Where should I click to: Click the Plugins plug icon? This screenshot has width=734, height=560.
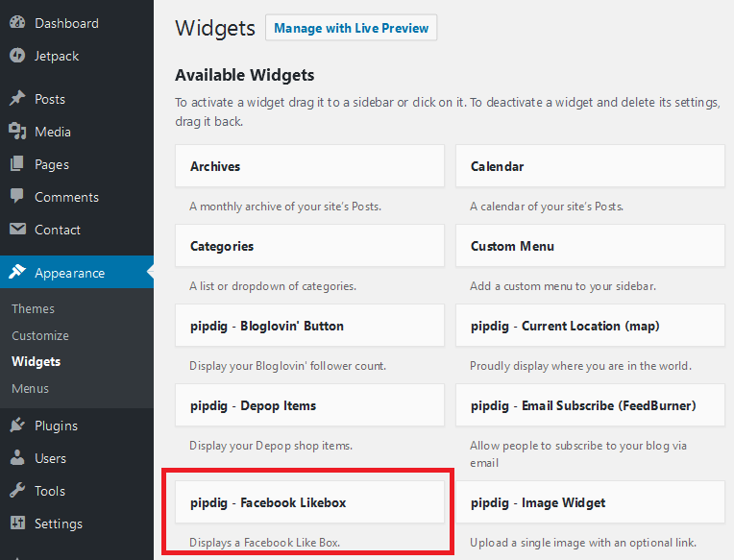[17, 425]
